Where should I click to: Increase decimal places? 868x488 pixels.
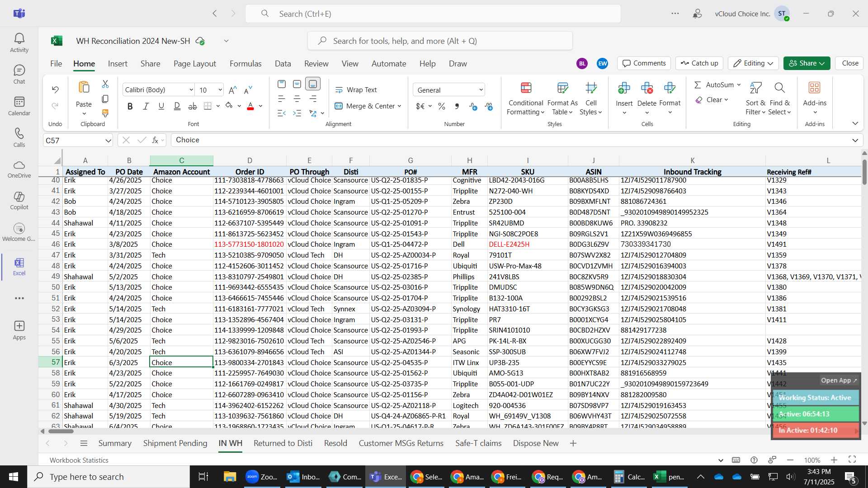[473, 106]
